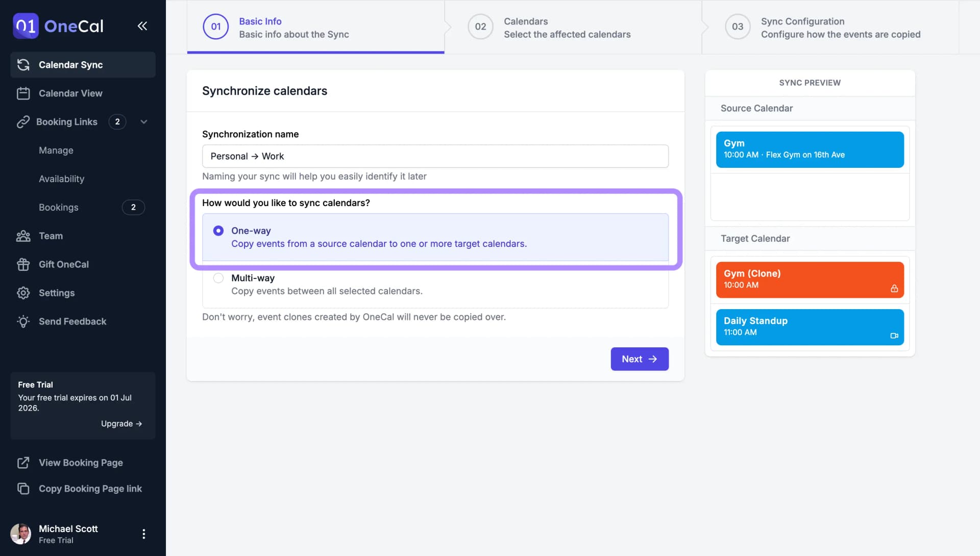Click the Calendar View sidebar icon
980x556 pixels.
(x=22, y=93)
